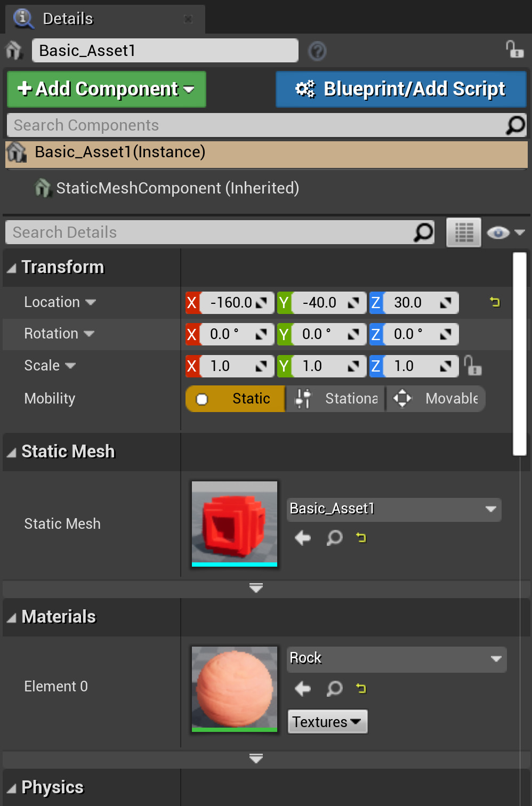532x806 pixels.
Task: Click the Blueprint/Add Script button
Action: [400, 89]
